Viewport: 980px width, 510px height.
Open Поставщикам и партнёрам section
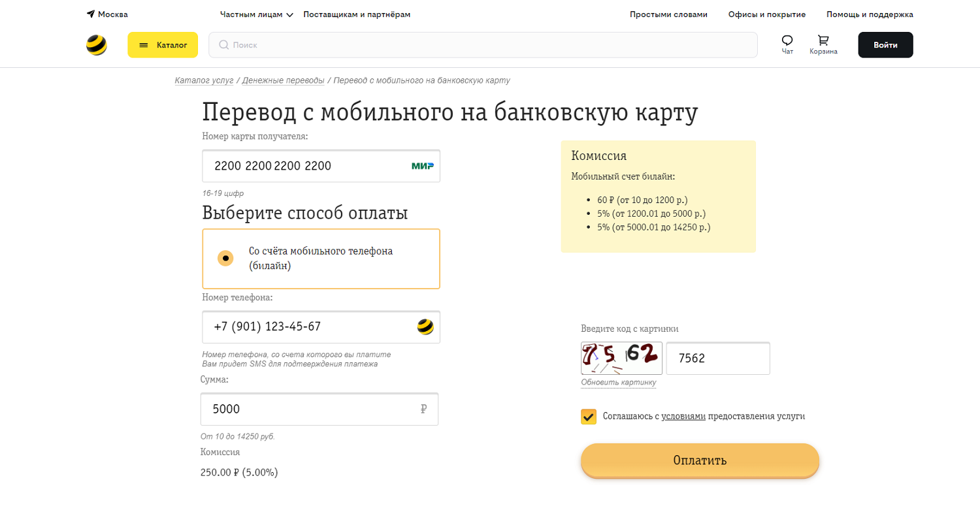[x=357, y=14]
